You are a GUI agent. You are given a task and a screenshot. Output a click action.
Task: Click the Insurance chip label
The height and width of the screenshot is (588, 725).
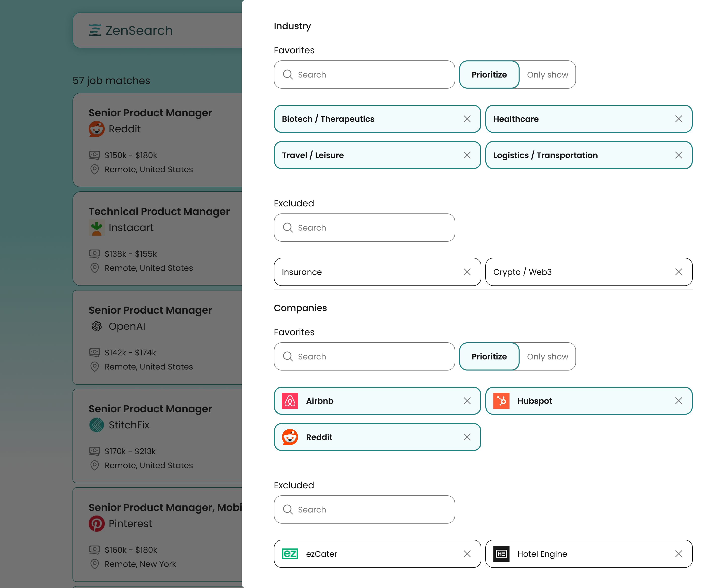[x=302, y=272]
